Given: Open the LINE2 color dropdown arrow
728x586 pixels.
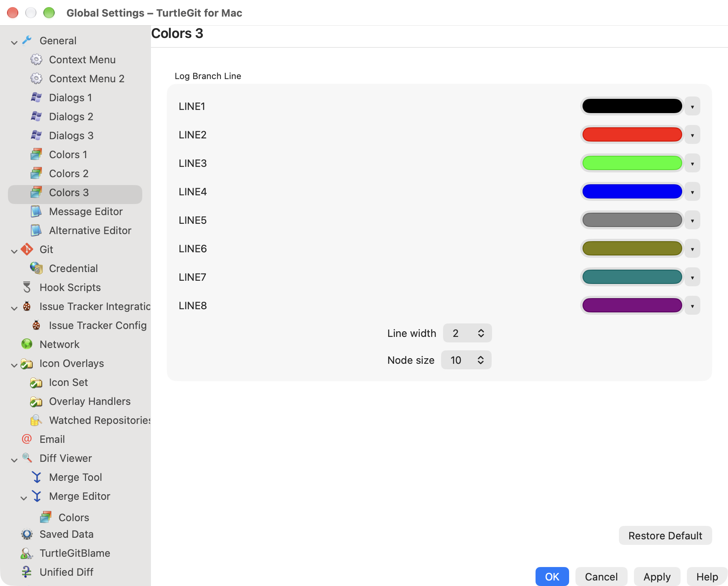Looking at the screenshot, I should (692, 135).
